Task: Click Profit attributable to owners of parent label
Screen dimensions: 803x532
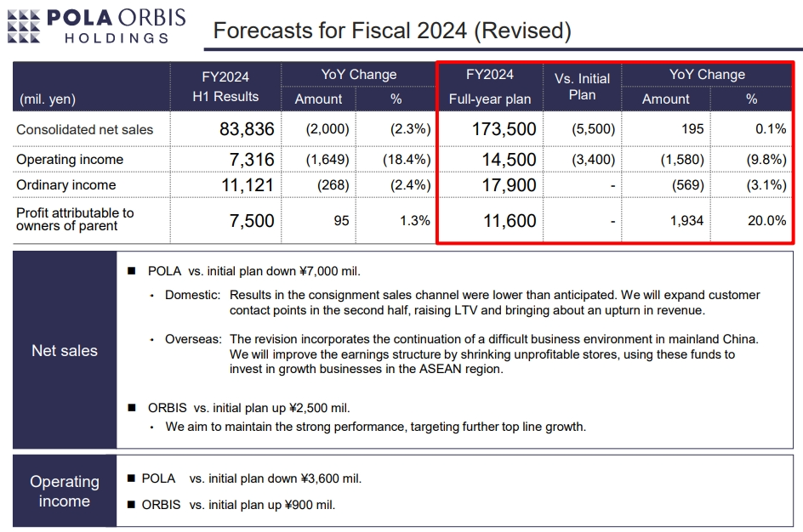Action: point(75,219)
